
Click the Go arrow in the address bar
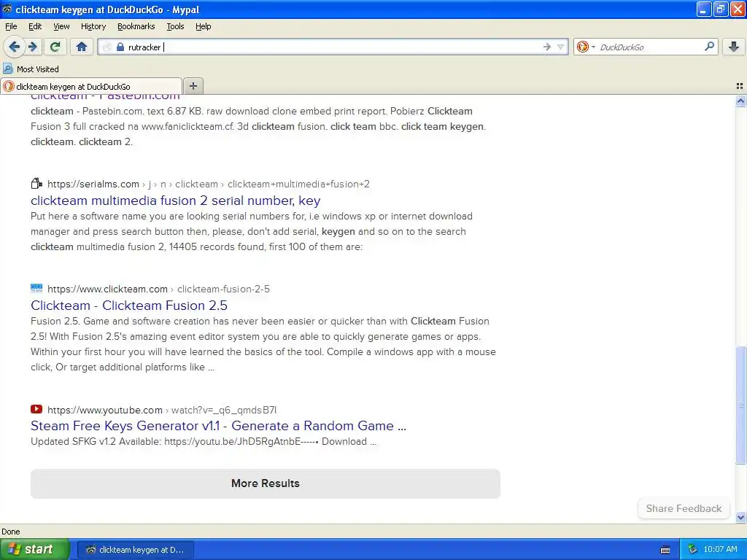point(546,47)
